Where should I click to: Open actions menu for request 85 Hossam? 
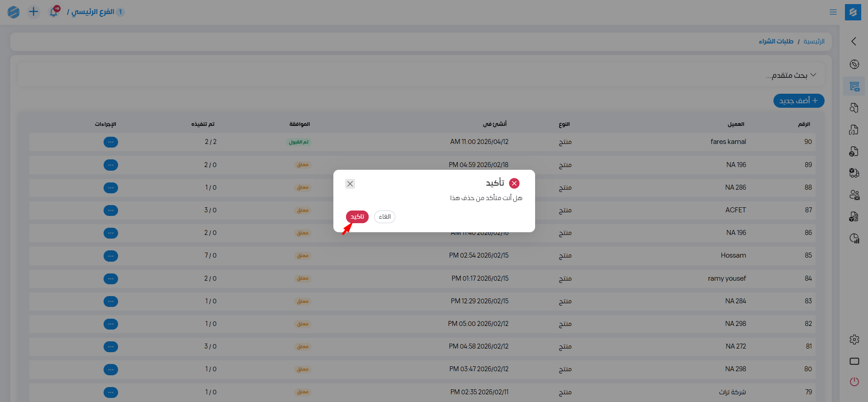tap(111, 256)
